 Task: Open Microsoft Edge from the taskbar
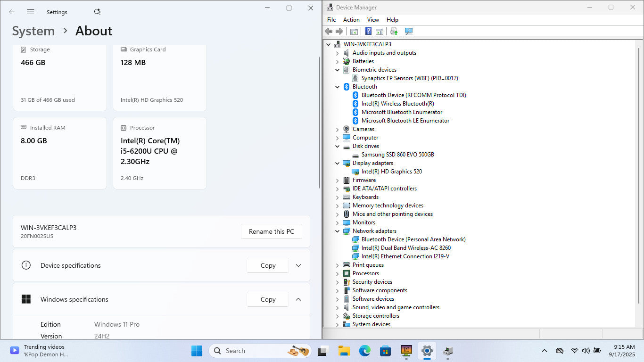pos(364,351)
